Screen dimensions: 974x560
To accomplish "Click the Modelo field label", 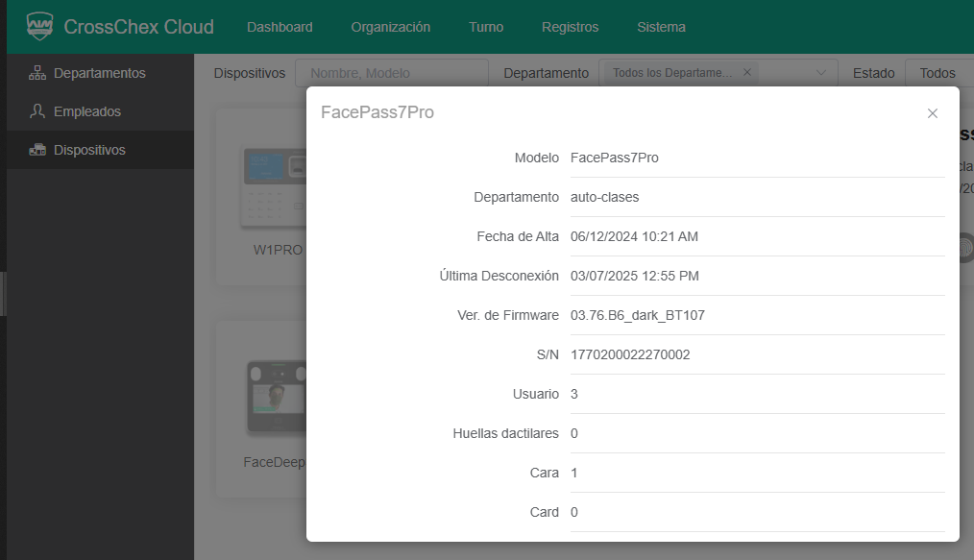I will (x=537, y=158).
